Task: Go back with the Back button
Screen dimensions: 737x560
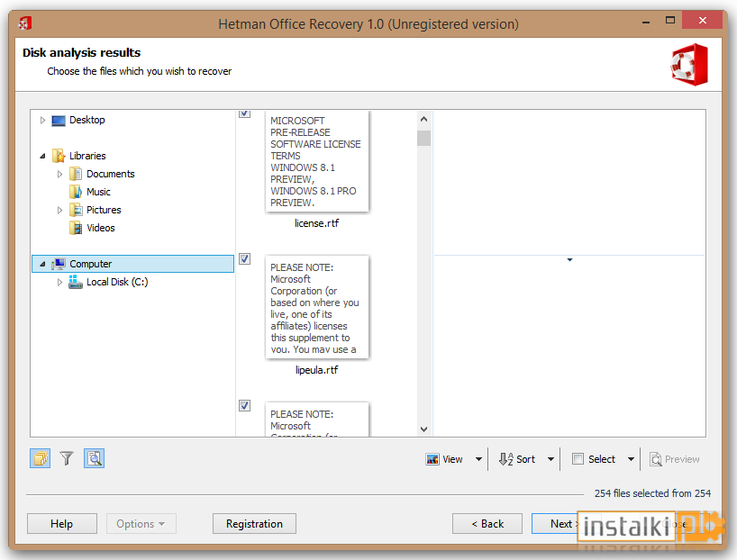Action: click(487, 523)
